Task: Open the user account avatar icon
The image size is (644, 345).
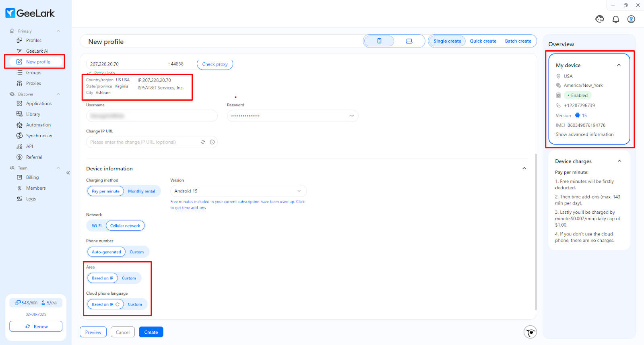Action: tap(631, 19)
